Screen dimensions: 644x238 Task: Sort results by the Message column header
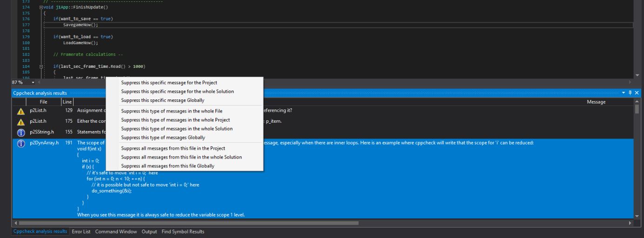coord(596,102)
